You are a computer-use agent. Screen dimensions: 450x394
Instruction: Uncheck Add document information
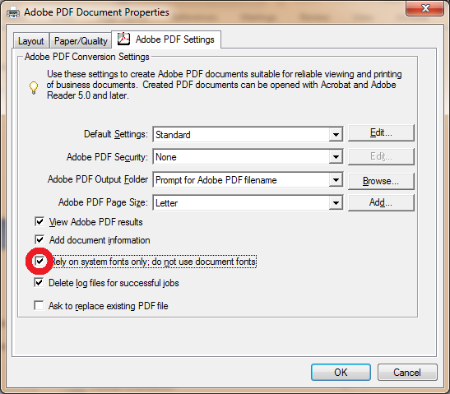pos(39,240)
